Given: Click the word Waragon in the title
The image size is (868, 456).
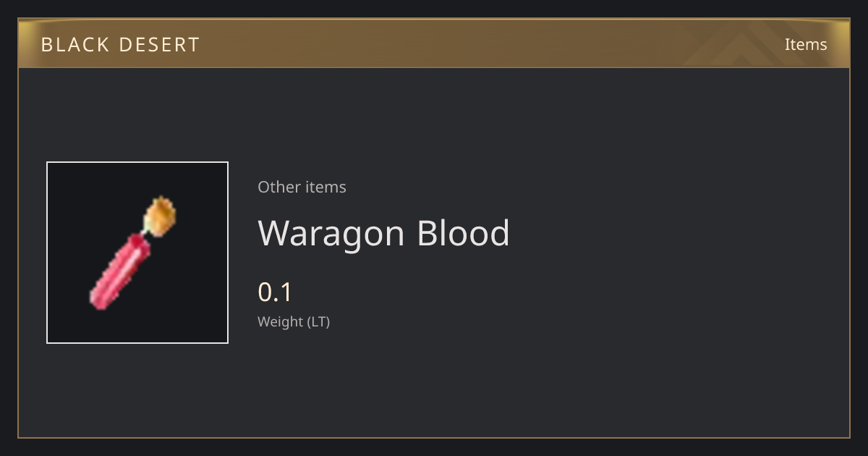Looking at the screenshot, I should tap(332, 235).
